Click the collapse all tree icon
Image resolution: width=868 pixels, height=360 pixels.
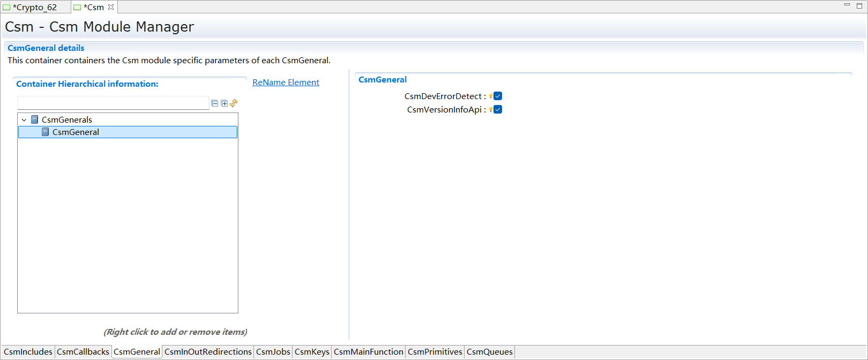click(x=215, y=103)
